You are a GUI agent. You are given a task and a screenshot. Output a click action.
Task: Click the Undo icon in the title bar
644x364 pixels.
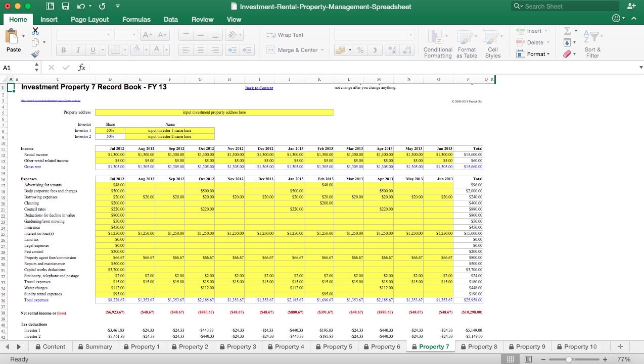click(80, 6)
